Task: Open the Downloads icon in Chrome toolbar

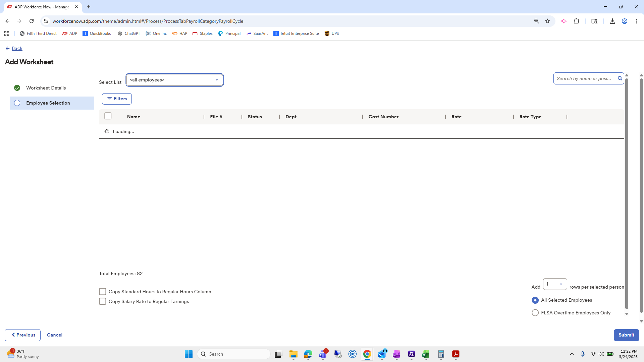Action: (612, 21)
